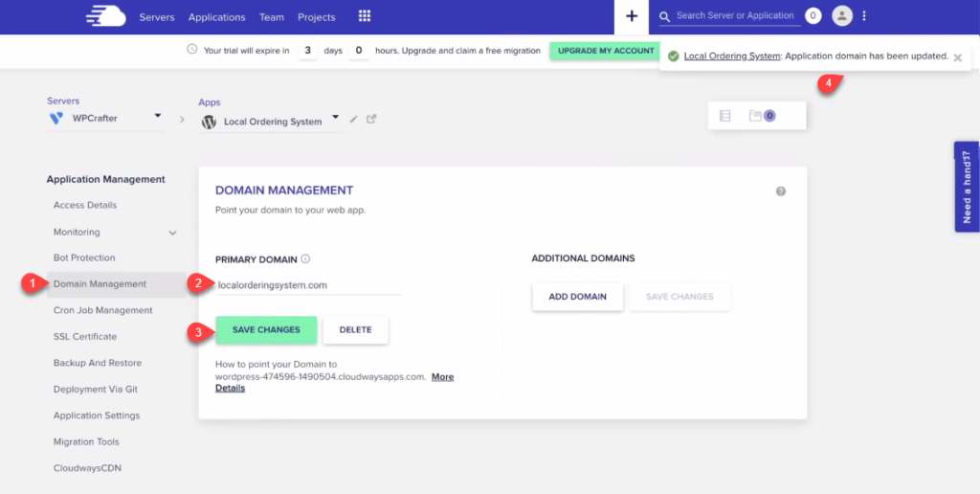Click the Cloudways cloud logo
This screenshot has width=980, height=494.
tap(105, 16)
